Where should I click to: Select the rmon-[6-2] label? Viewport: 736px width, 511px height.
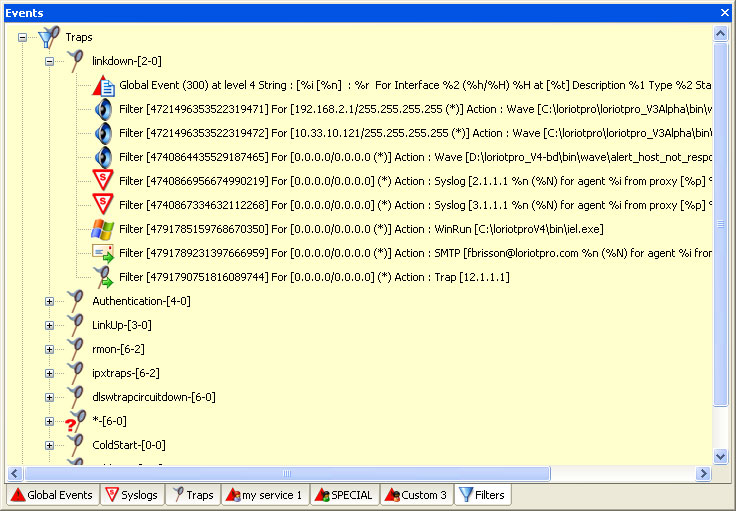click(x=118, y=349)
